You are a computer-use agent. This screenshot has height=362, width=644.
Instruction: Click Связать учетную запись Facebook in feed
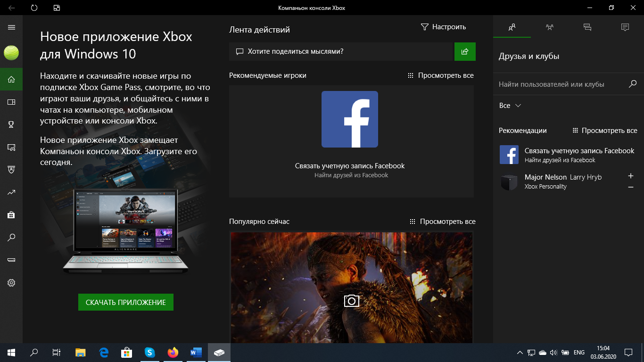tap(350, 166)
